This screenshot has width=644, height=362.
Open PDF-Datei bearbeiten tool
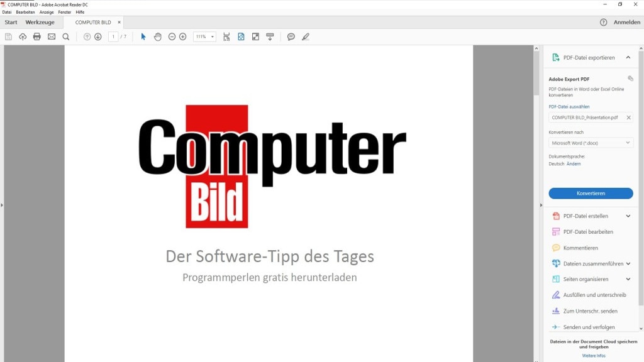point(588,232)
